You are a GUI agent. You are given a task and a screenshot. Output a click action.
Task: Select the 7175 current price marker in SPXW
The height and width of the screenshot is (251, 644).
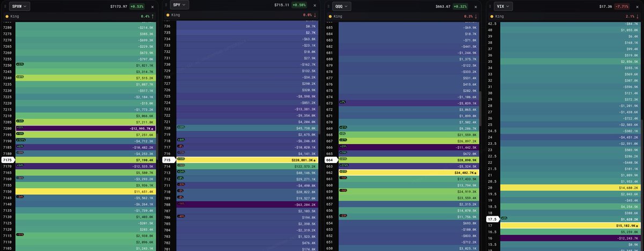pos(8,160)
